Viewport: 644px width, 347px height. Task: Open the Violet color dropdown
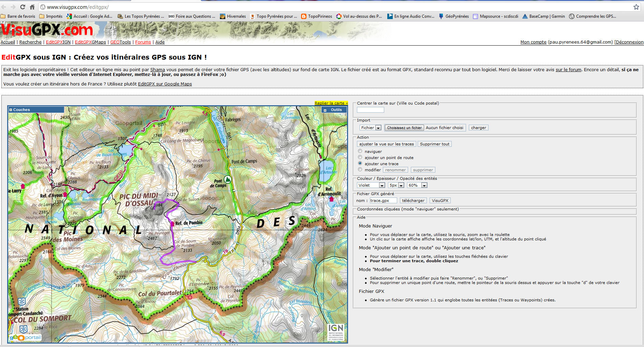pos(371,185)
